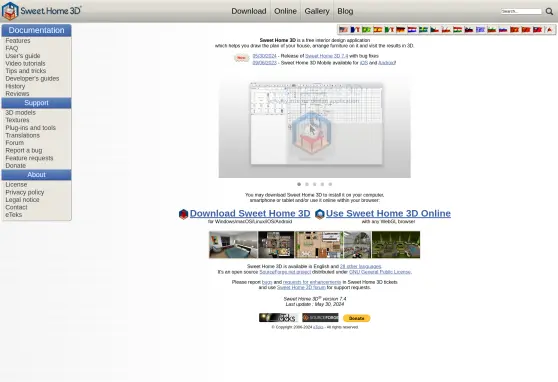This screenshot has width=558, height=382.
Task: Open the Download menu item
Action: click(249, 11)
